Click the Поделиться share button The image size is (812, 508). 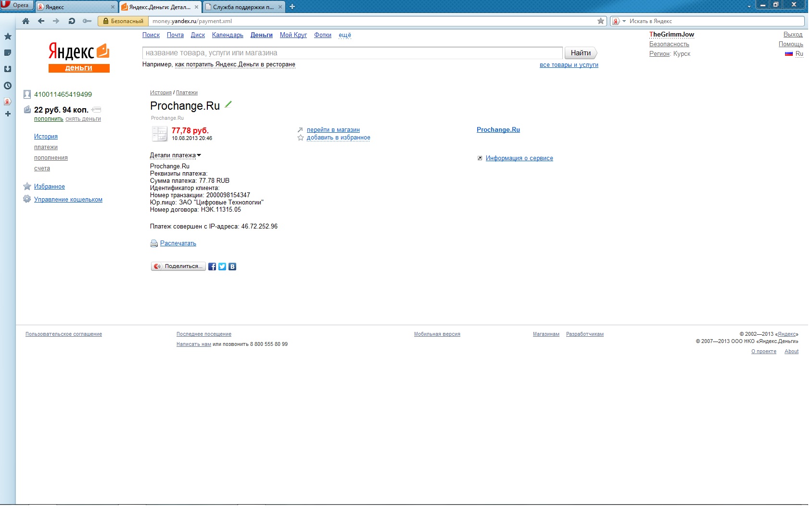point(178,267)
